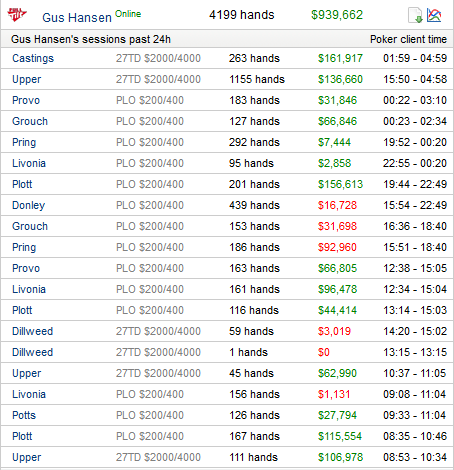The height and width of the screenshot is (470, 454).
Task: Open the results graph chart icon
Action: [434, 15]
